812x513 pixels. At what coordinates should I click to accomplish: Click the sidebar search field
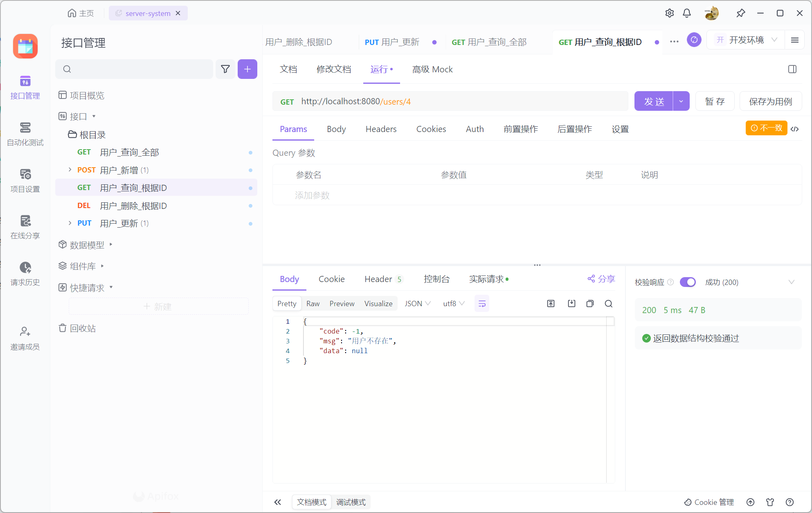(x=134, y=69)
